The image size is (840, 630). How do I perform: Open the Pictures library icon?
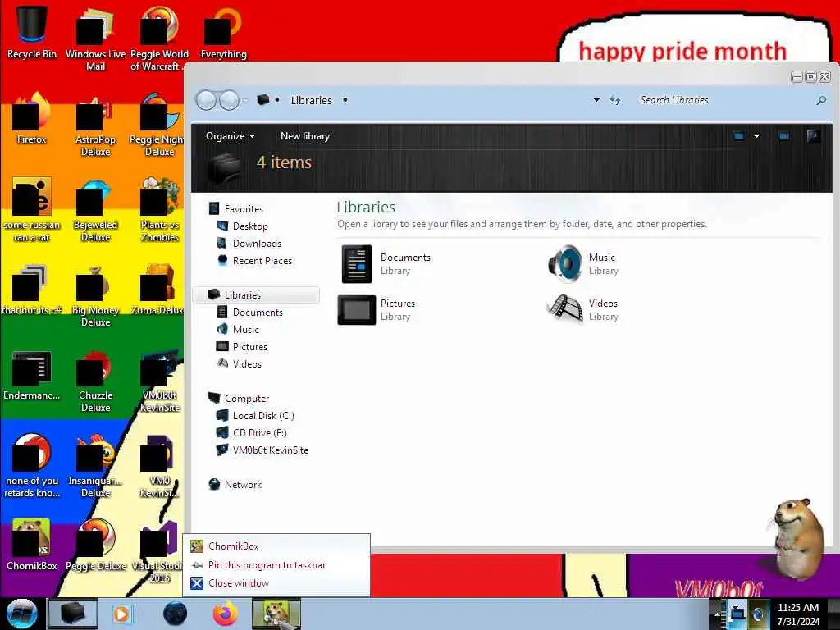click(x=357, y=309)
